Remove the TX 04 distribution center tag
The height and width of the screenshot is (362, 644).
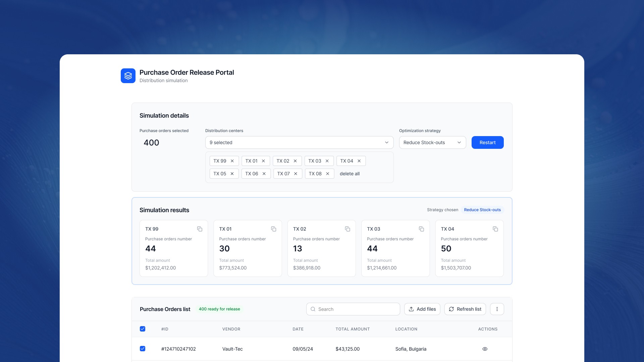pos(359,161)
